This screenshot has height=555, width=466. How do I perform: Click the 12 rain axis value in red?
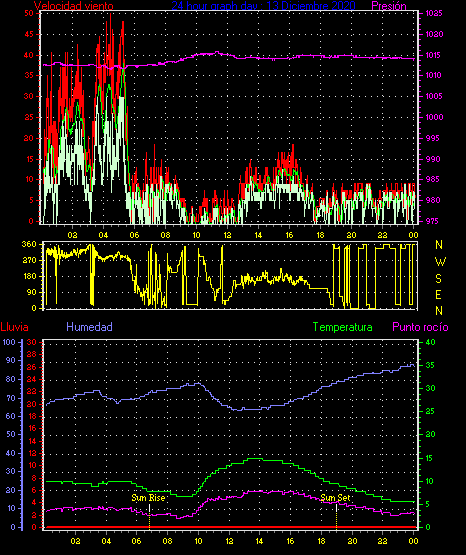[32, 453]
